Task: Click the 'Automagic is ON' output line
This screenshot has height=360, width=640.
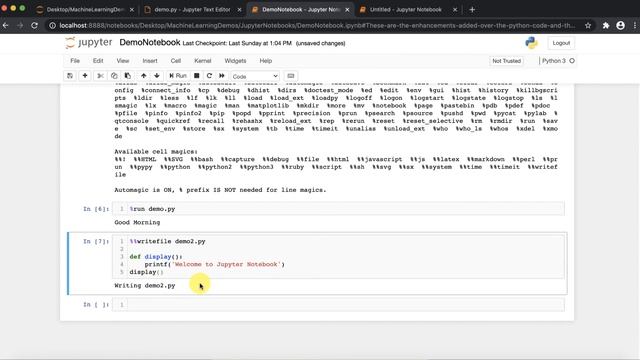Action: pos(220,190)
